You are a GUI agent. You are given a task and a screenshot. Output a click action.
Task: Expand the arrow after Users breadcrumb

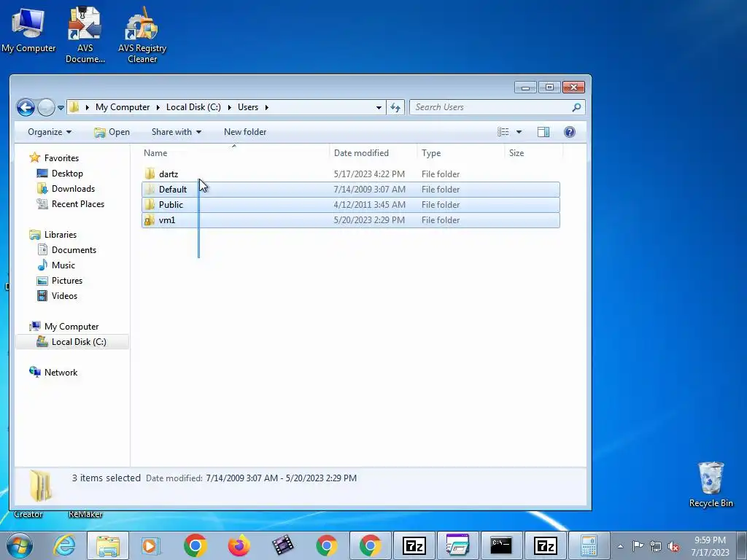pos(267,108)
